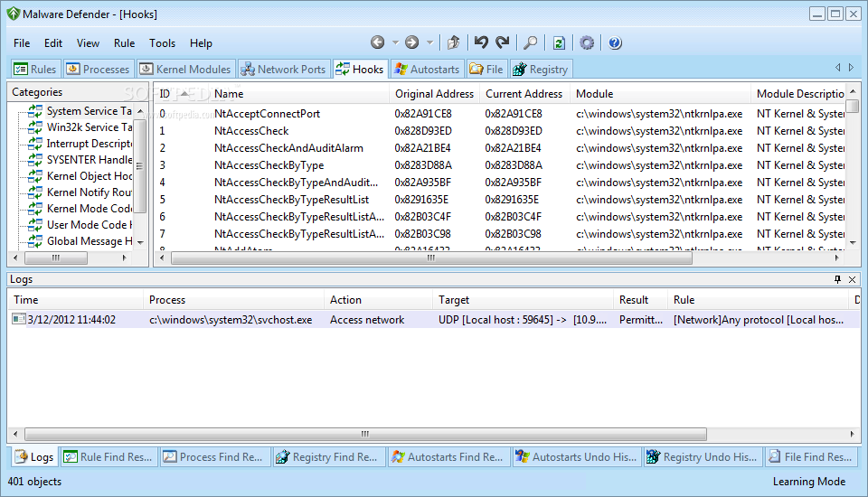Click the Undo toolbar icon
Screen dimensions: 868x497
tap(481, 42)
